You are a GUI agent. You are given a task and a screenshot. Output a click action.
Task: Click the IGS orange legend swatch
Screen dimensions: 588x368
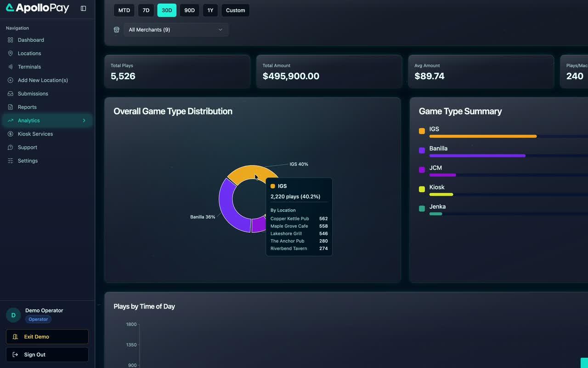(422, 131)
